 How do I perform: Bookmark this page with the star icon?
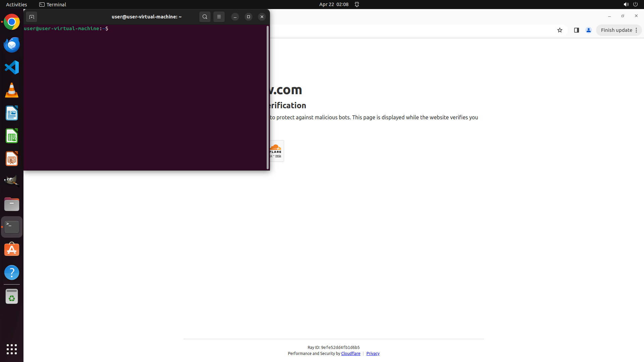(559, 30)
